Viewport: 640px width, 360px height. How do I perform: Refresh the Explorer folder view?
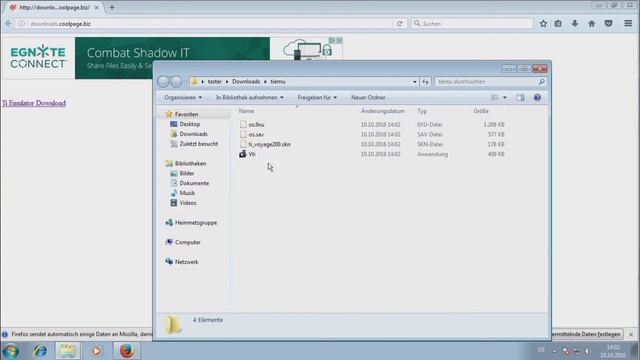coord(425,82)
